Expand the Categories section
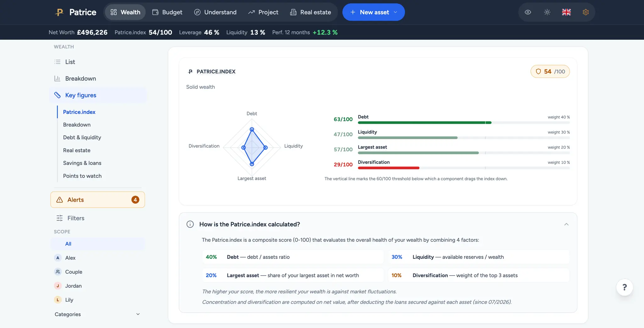Viewport: 644px width, 328px height. [x=97, y=314]
